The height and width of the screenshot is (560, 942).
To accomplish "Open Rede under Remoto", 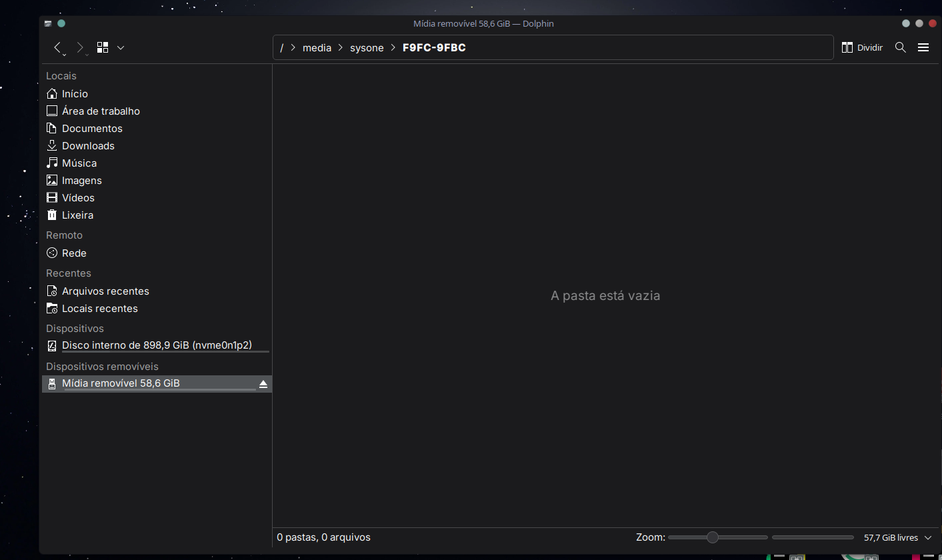I will click(x=74, y=253).
